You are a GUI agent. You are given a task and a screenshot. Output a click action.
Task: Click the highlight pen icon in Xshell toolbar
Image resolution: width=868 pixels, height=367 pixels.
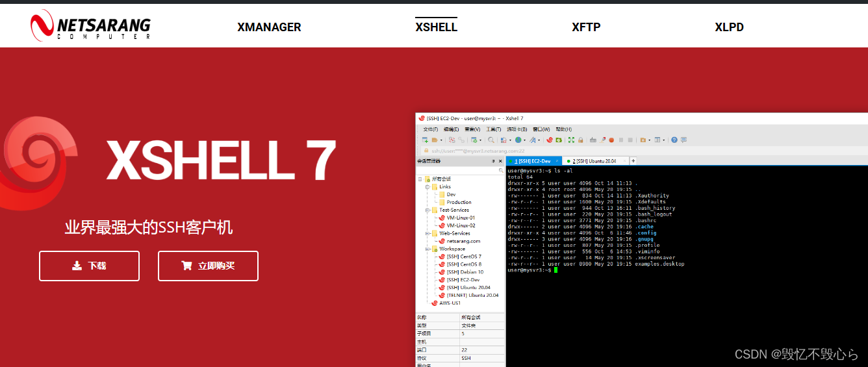pos(602,140)
